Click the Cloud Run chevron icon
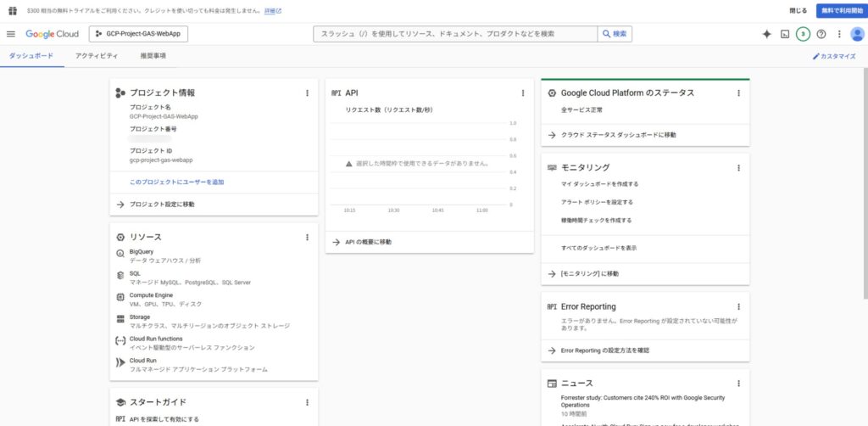868x426 pixels. 120,362
